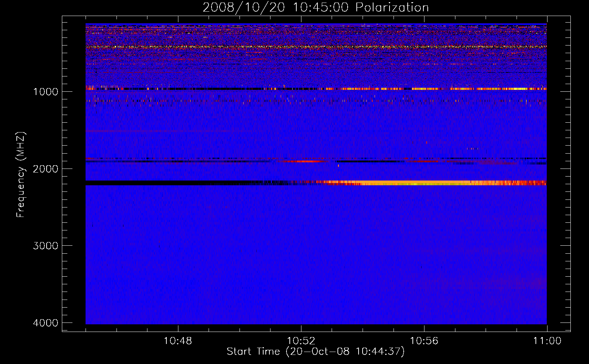Click the 2000 frequency tick label
589x364 pixels.
click(x=46, y=169)
